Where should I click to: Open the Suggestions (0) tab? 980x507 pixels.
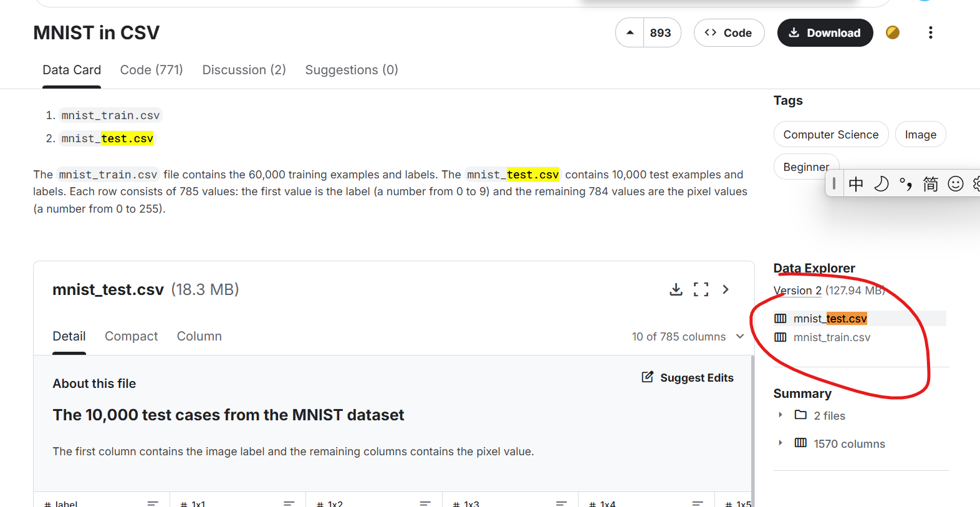coord(352,70)
